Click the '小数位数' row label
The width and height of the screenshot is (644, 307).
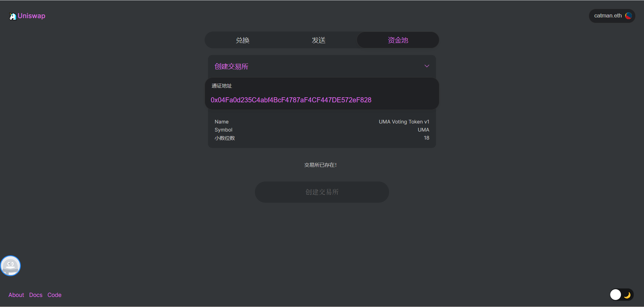[225, 138]
